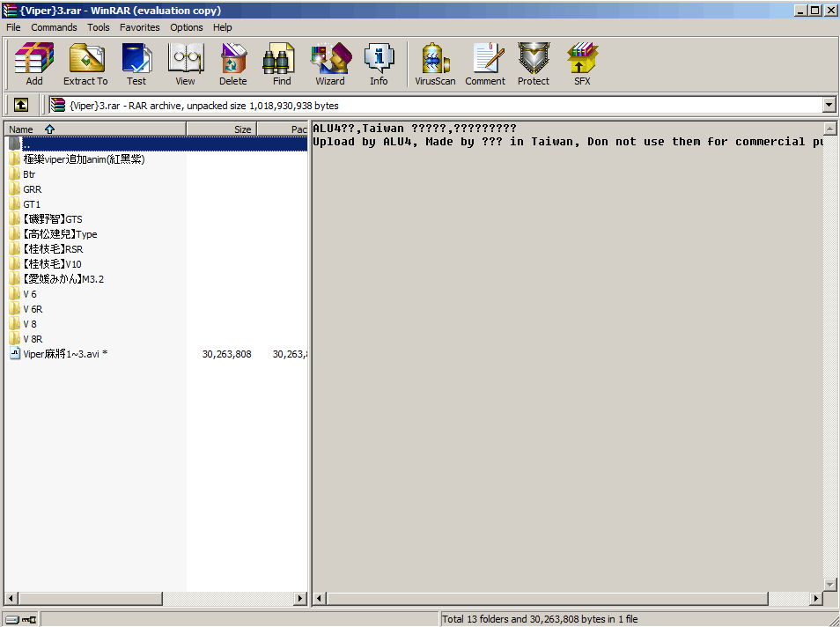Click comment pane scroll down arrow
Image resolution: width=840 pixels, height=627 pixels.
[x=829, y=584]
